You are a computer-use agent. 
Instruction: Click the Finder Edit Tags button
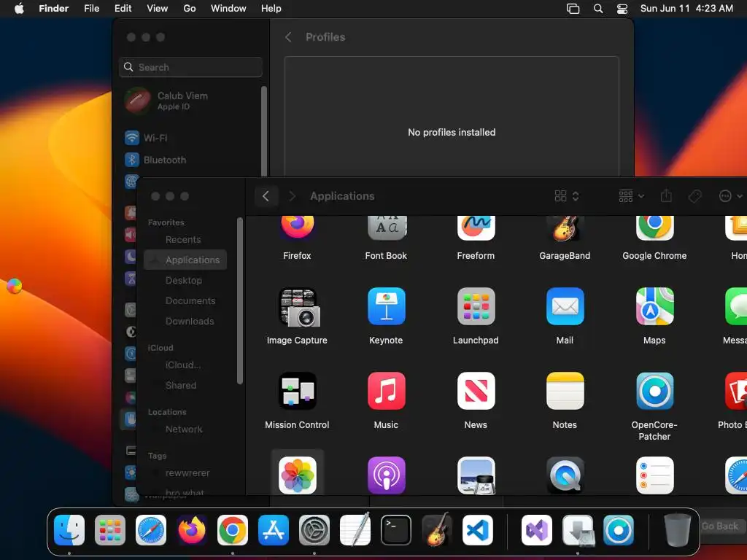tap(695, 196)
